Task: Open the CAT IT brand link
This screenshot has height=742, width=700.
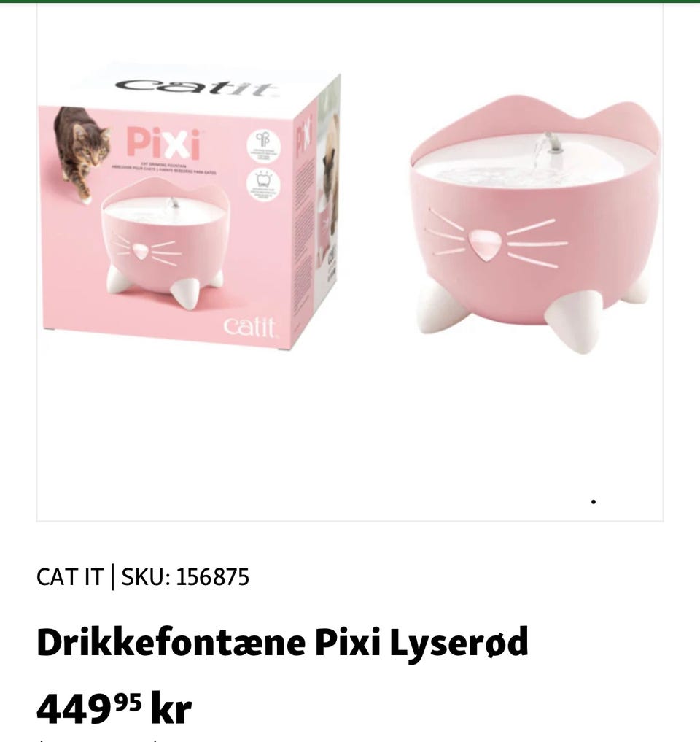Action: point(69,577)
